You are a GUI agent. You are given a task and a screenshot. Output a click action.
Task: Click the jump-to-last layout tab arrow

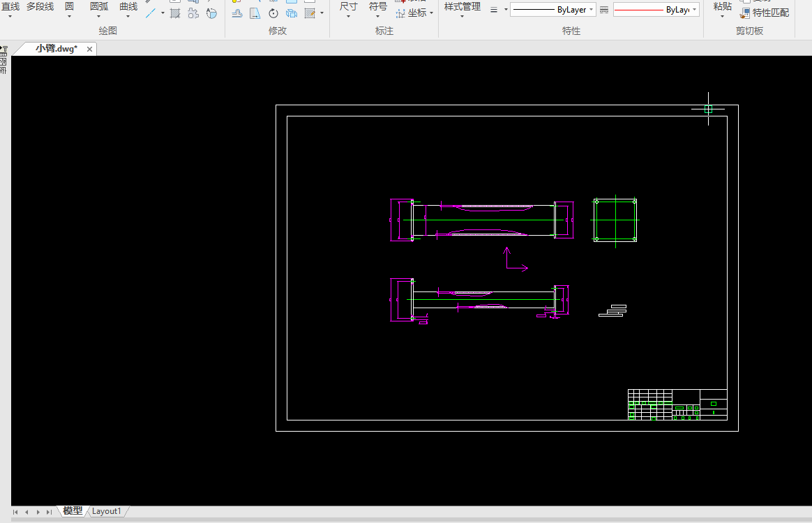click(x=49, y=512)
